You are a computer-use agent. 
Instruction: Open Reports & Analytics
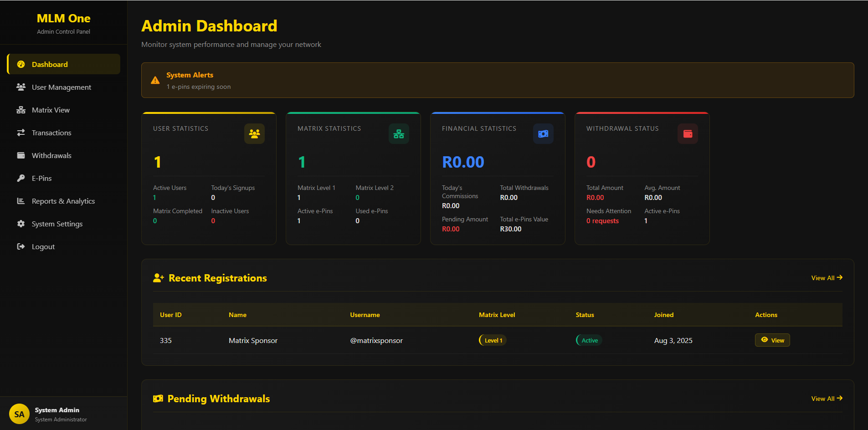click(x=64, y=201)
